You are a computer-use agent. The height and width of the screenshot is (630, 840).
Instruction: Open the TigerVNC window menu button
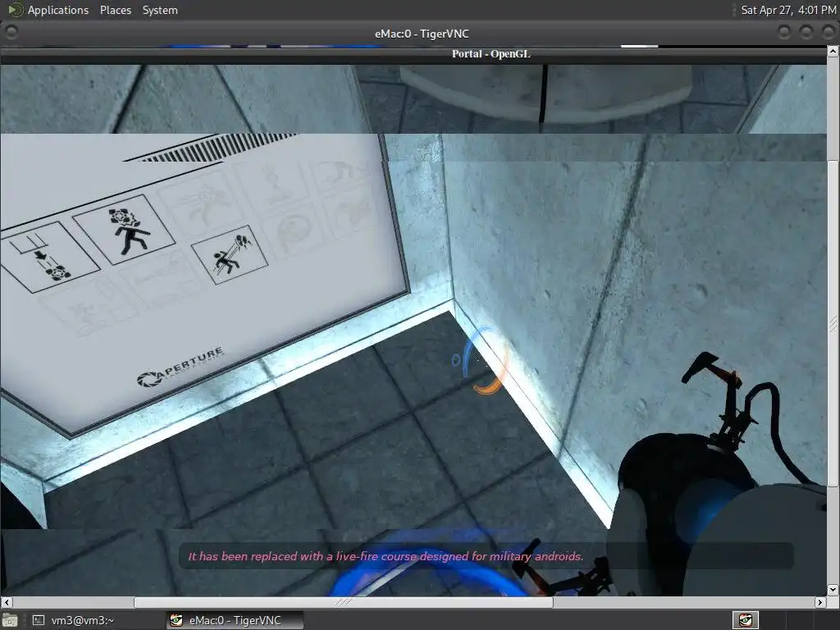11,32
